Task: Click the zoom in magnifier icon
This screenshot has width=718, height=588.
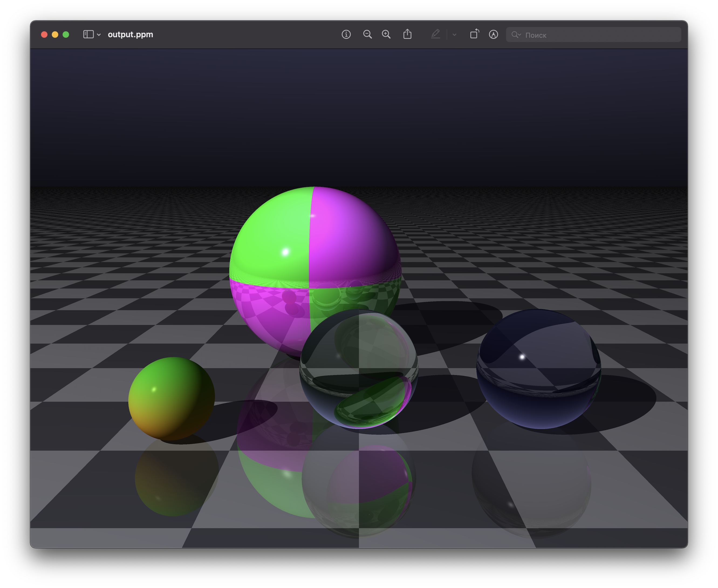Action: (386, 35)
